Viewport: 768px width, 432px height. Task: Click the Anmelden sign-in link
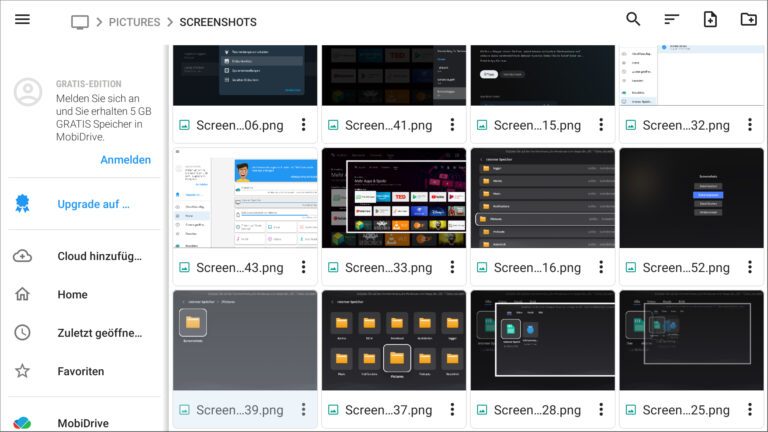coord(125,160)
